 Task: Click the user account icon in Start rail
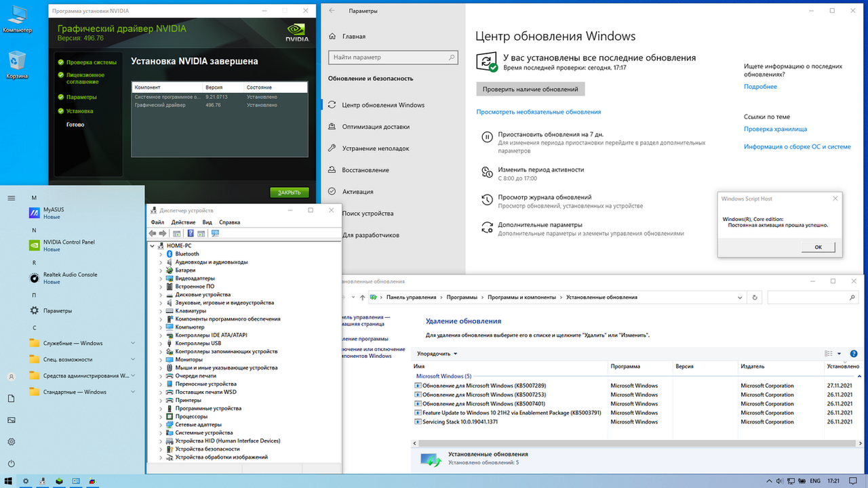point(12,376)
